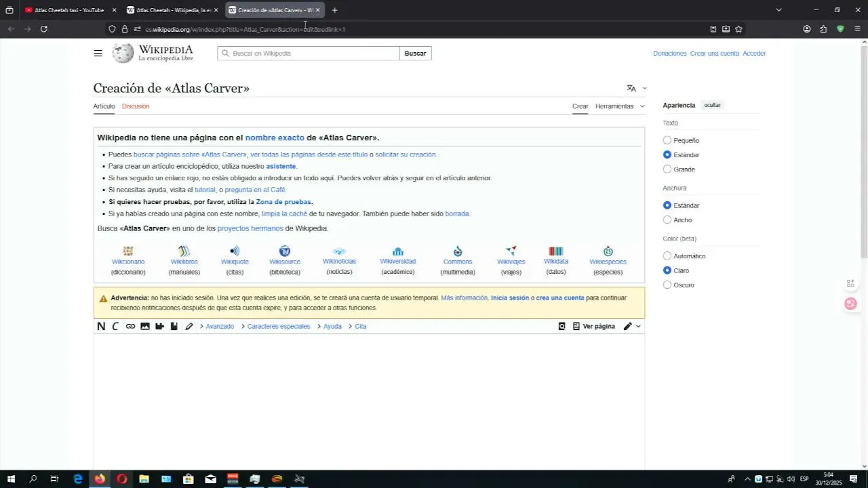Expand the Avanzado toolbar section
This screenshot has height=488, width=868.
216,326
